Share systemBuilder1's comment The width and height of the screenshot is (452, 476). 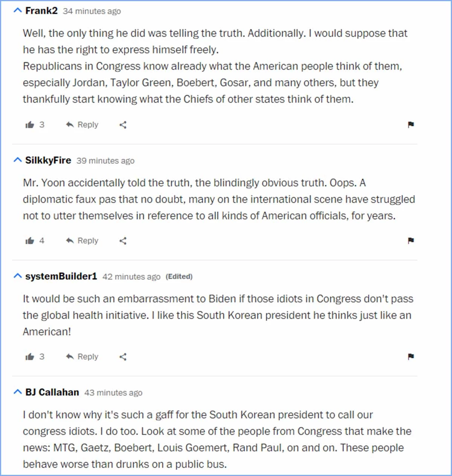pos(122,357)
